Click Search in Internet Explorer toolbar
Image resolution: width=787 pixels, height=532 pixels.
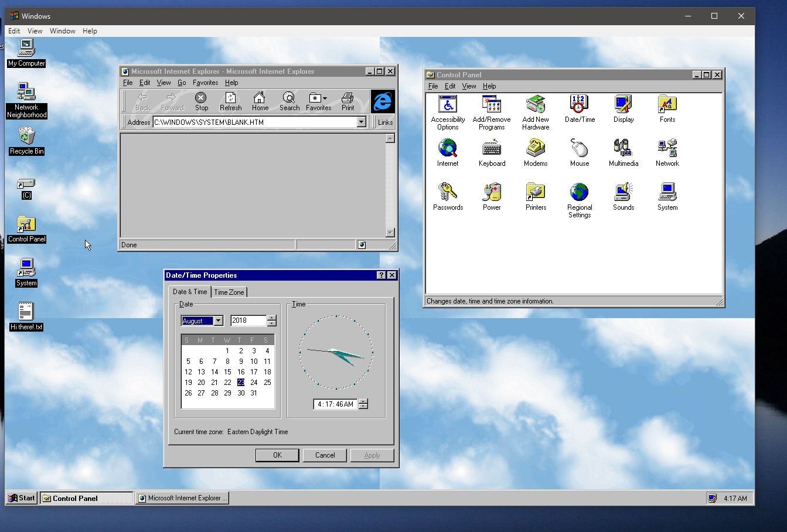point(289,101)
